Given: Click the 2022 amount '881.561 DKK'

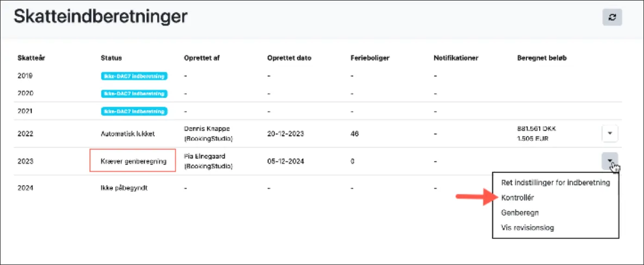Looking at the screenshot, I should click(536, 129).
